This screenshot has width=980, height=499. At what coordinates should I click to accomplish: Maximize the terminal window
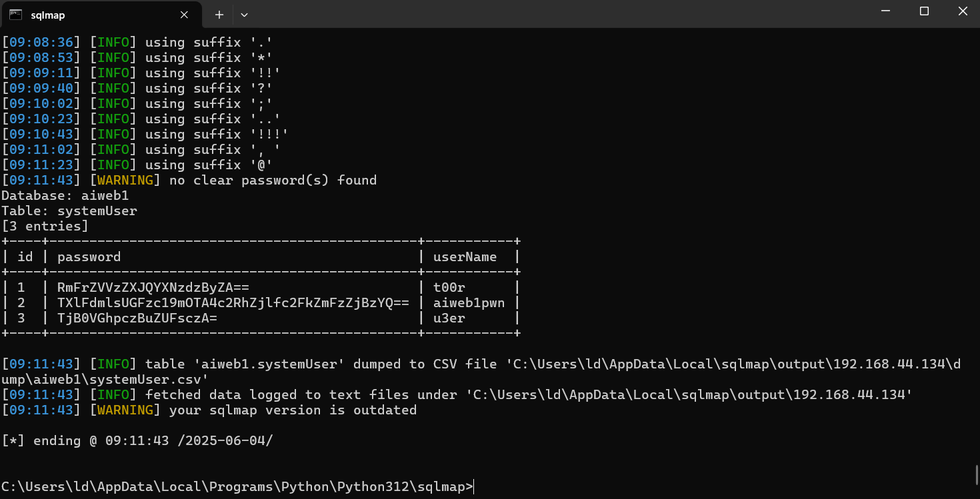924,11
